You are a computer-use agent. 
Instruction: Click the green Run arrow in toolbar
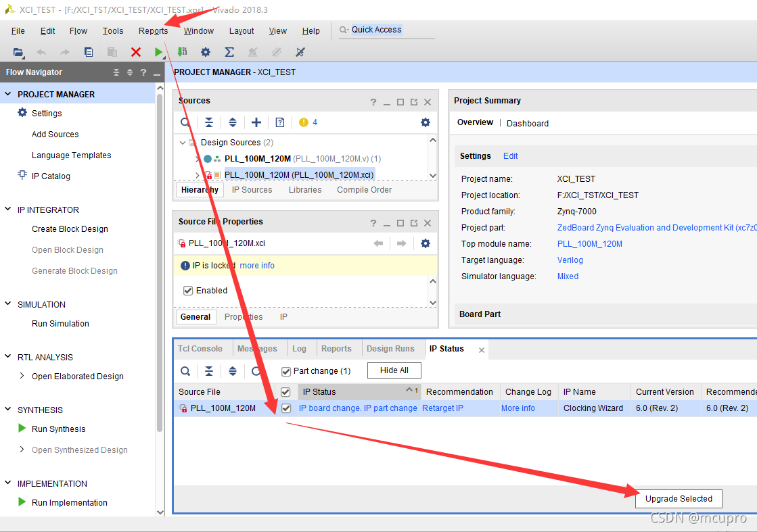point(158,52)
